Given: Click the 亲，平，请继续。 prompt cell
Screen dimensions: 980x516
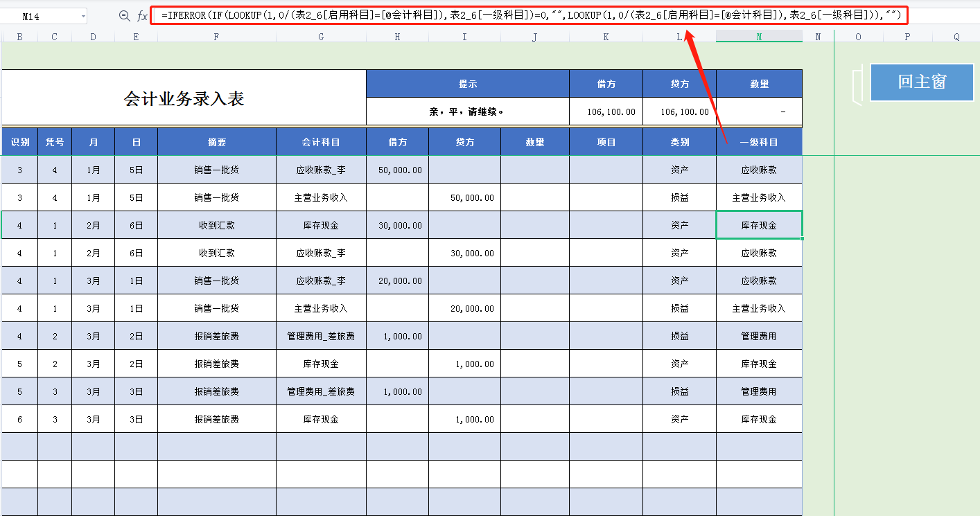Looking at the screenshot, I should pos(464,111).
